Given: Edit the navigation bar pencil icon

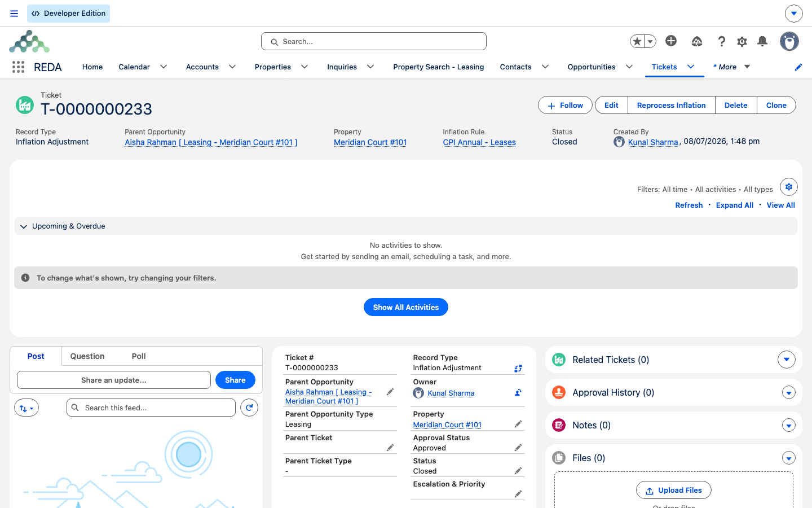Looking at the screenshot, I should [x=798, y=67].
